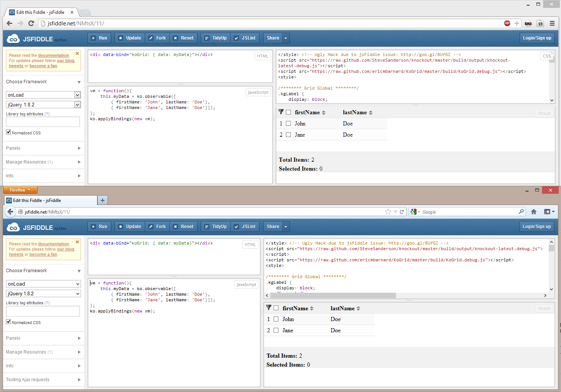Click the Update button in Firefox window
561x392 pixels.
130,227
